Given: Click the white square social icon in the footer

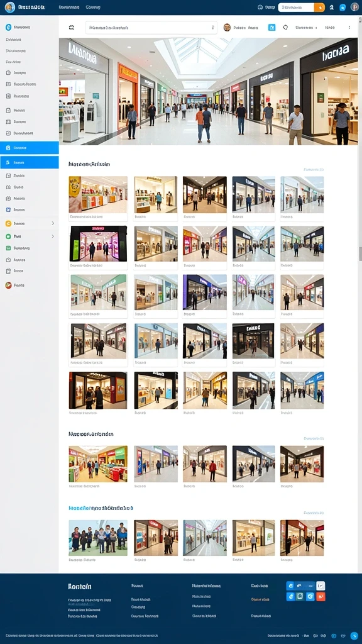Looking at the screenshot, I should point(321,586).
